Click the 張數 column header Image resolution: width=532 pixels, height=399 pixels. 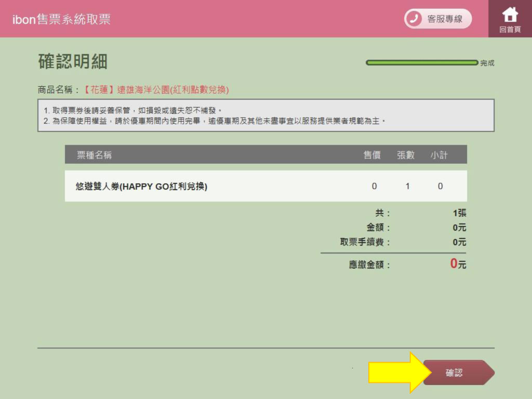406,155
